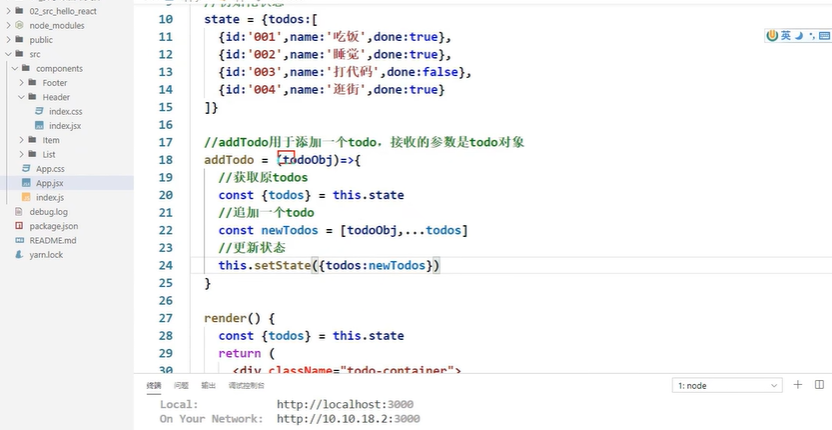Open the '1: node' terminal dropdown

727,386
